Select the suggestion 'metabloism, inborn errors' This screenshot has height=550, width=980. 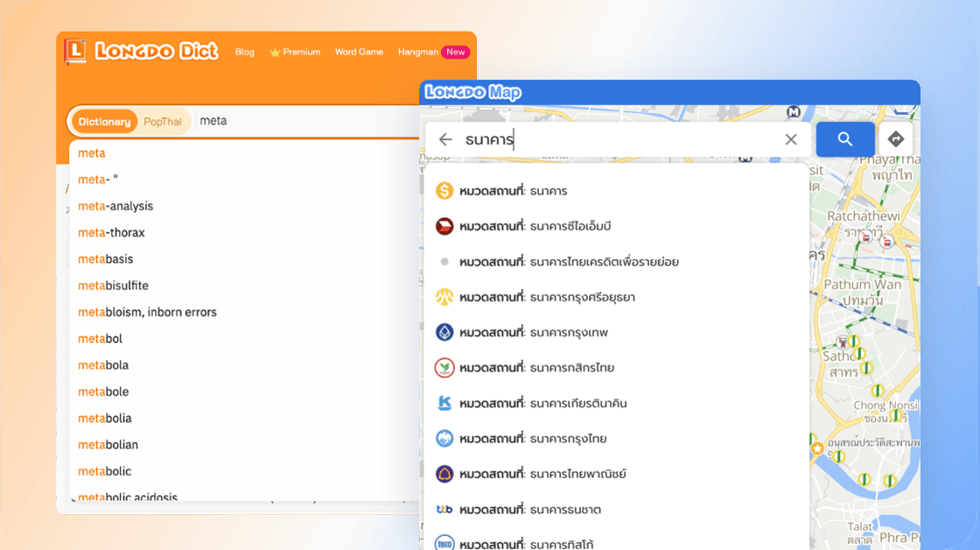(x=148, y=313)
